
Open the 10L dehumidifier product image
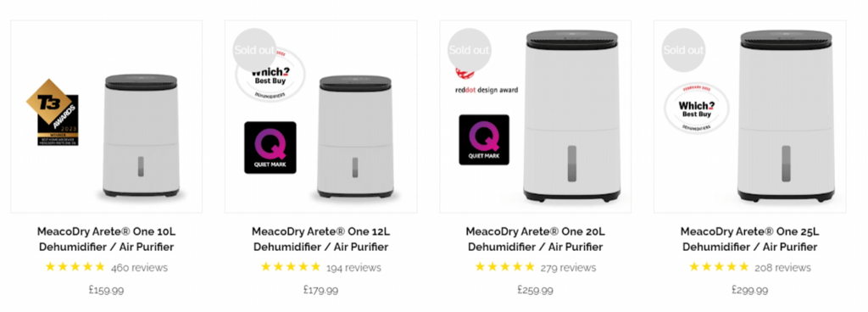click(x=142, y=136)
